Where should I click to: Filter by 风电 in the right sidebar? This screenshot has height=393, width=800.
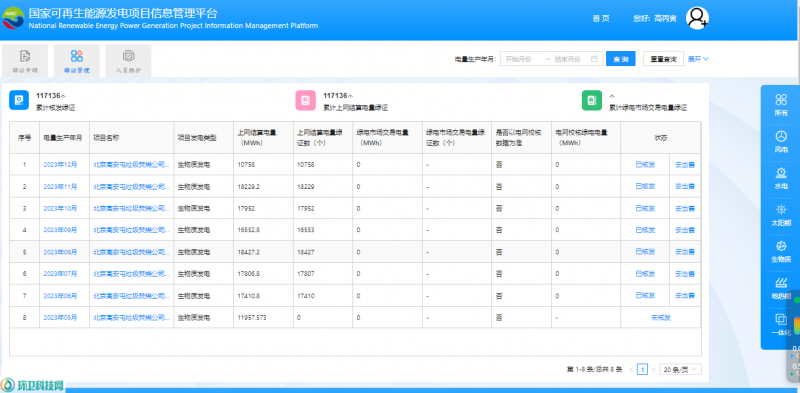click(781, 141)
